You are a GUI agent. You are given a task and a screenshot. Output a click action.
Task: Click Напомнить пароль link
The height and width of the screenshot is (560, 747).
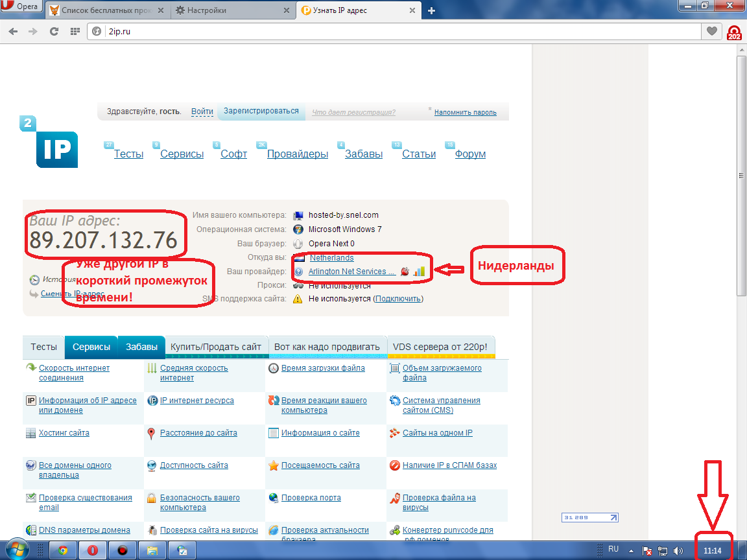(x=466, y=112)
